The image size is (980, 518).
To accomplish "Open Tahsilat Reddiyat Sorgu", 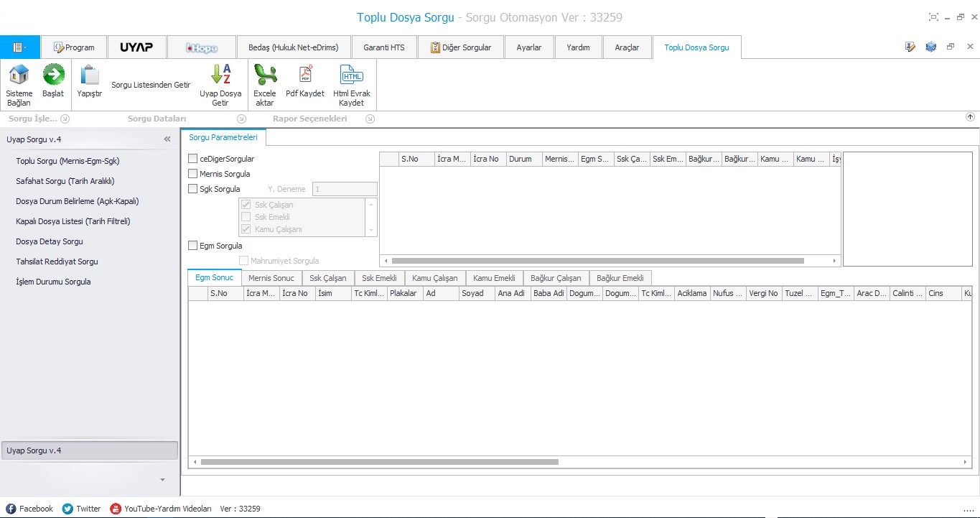I will coord(57,262).
